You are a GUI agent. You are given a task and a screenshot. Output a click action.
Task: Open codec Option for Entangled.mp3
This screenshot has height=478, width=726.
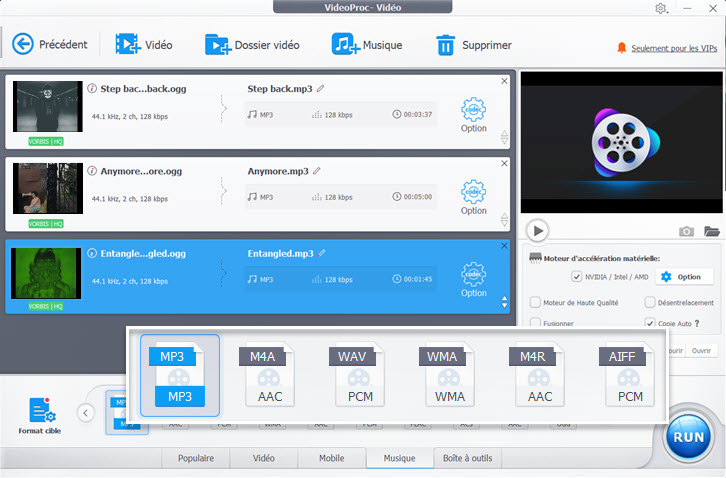473,280
